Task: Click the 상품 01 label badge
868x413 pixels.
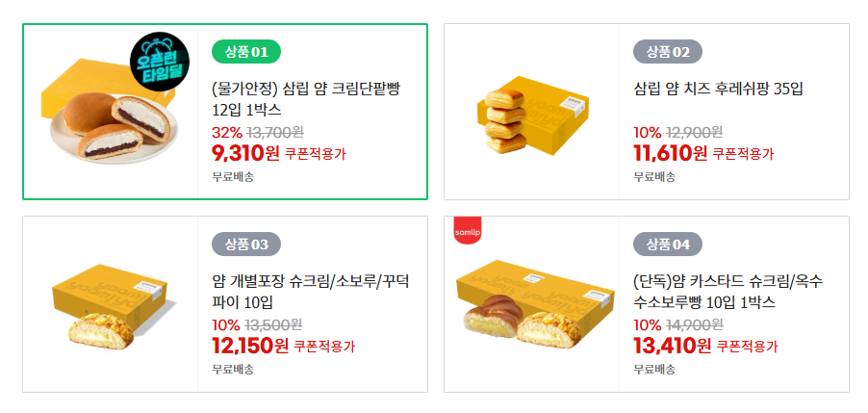Action: click(245, 51)
